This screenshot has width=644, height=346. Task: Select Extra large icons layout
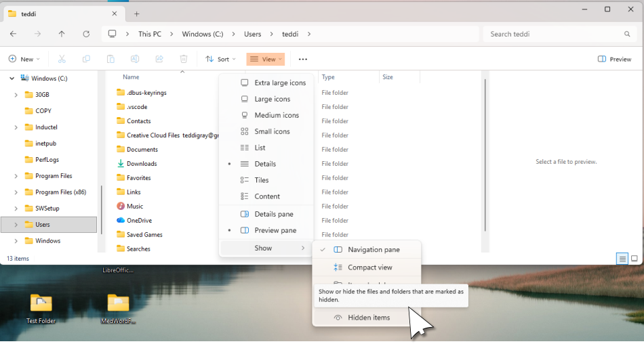(x=279, y=83)
